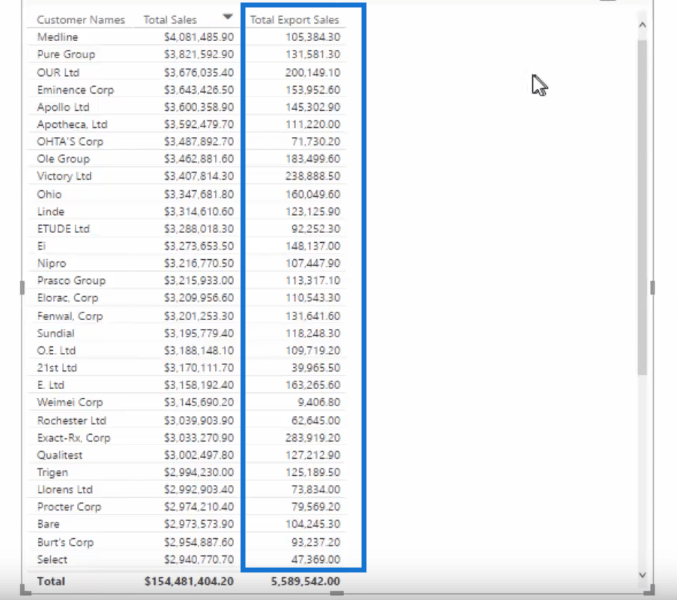Click the scrollbar up arrow
Image resolution: width=677 pixels, height=600 pixels.
642,25
